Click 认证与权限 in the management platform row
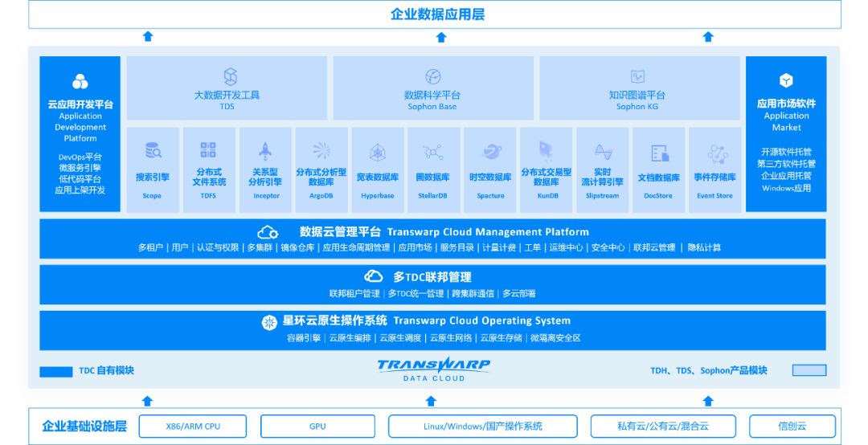The image size is (868, 445). pos(218,247)
